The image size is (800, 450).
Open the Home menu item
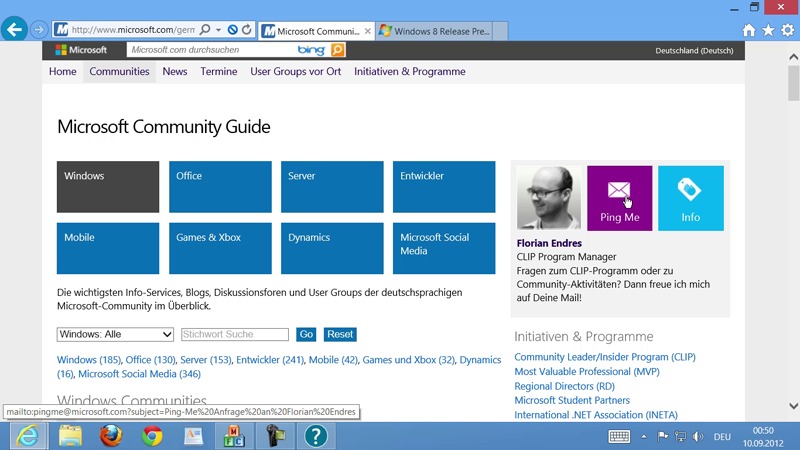pos(63,71)
